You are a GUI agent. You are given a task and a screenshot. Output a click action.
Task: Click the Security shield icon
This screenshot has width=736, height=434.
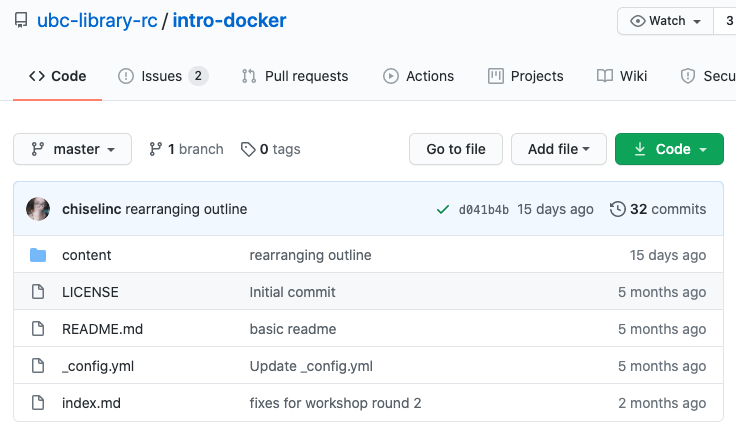coord(688,76)
